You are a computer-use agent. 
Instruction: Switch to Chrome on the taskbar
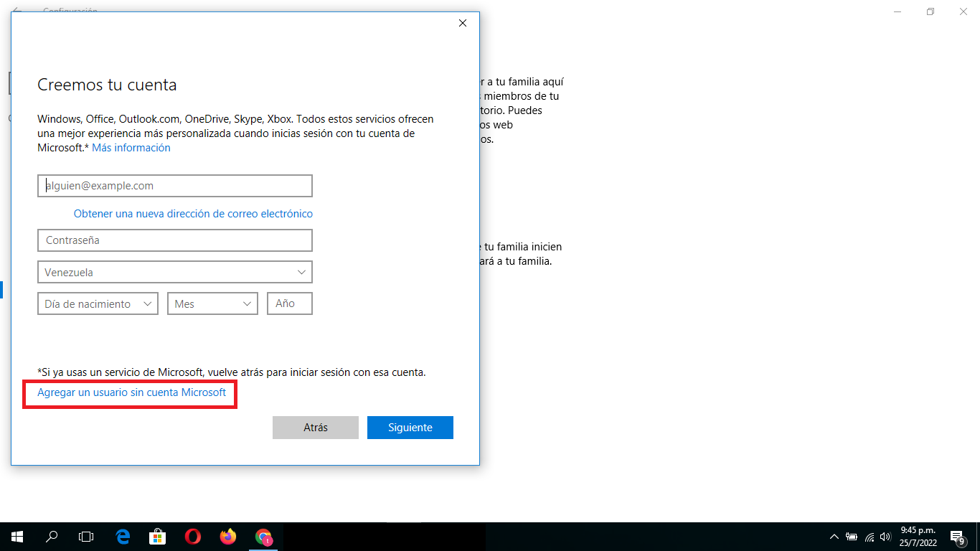pyautogui.click(x=264, y=536)
